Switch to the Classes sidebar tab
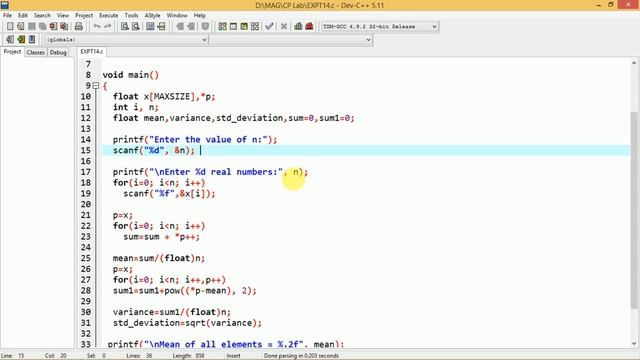This screenshot has width=640, height=360. point(36,52)
